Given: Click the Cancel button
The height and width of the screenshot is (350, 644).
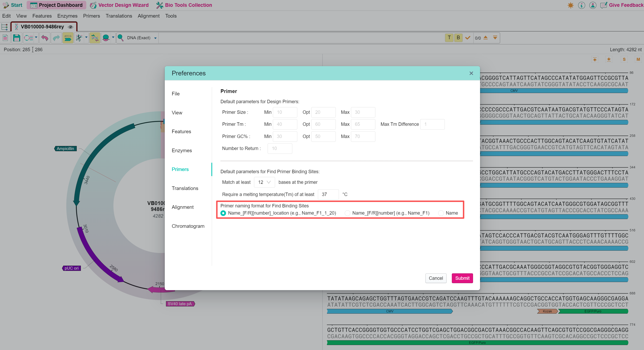Looking at the screenshot, I should 435,278.
